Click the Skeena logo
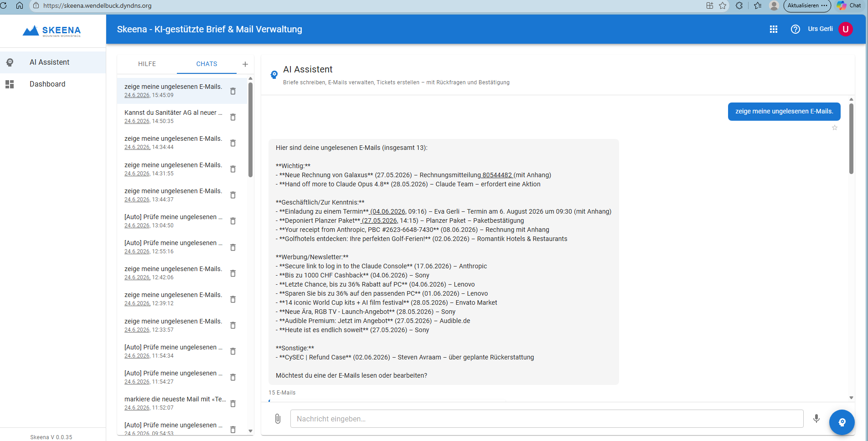Image resolution: width=868 pixels, height=441 pixels. click(52, 31)
